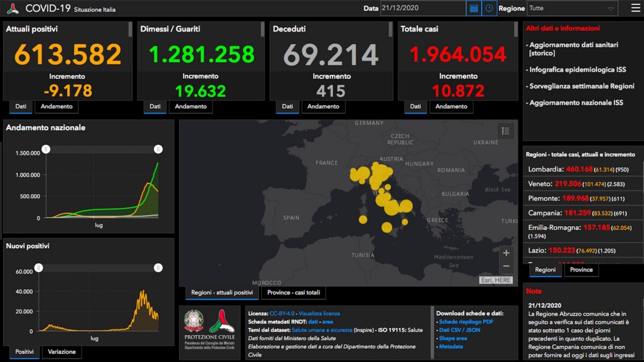Select the Province tab under regions list
This screenshot has width=644, height=362.
[x=581, y=270]
